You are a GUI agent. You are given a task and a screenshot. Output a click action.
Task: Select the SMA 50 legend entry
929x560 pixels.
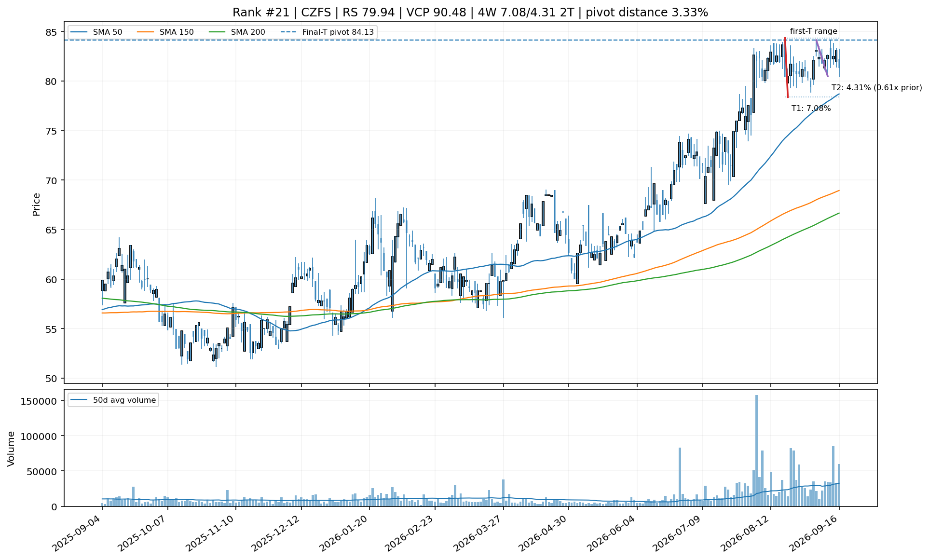(x=96, y=32)
